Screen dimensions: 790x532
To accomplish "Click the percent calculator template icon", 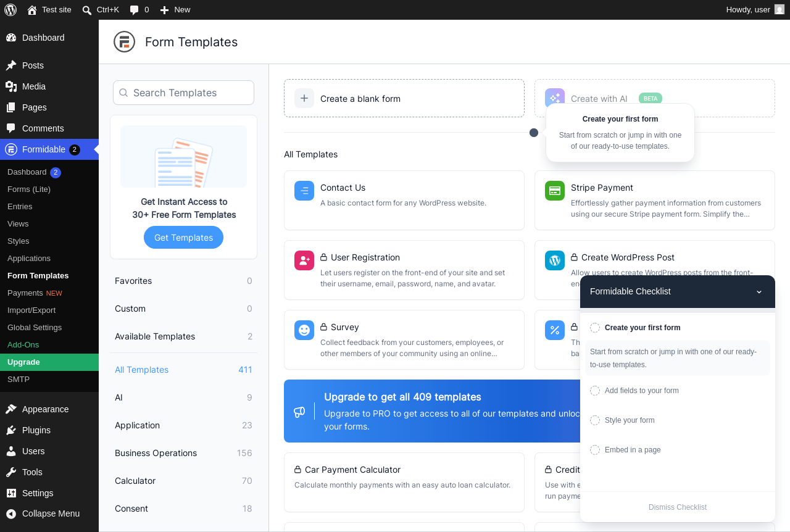I will coord(555,330).
